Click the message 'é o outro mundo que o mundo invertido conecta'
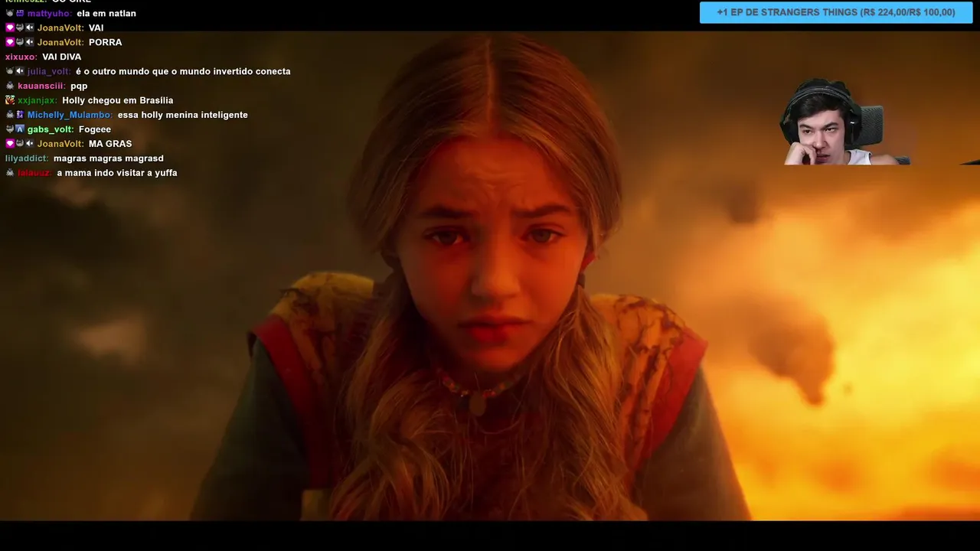This screenshot has width=980, height=551. [183, 71]
